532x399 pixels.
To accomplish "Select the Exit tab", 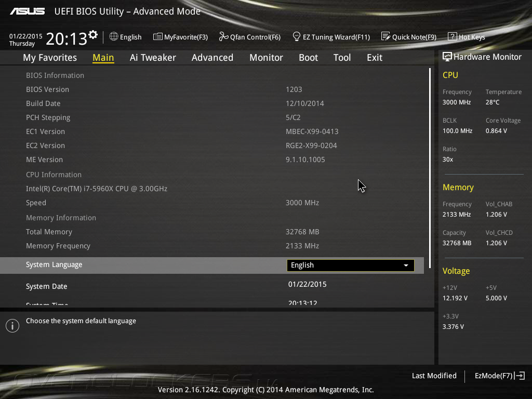I will tap(375, 58).
